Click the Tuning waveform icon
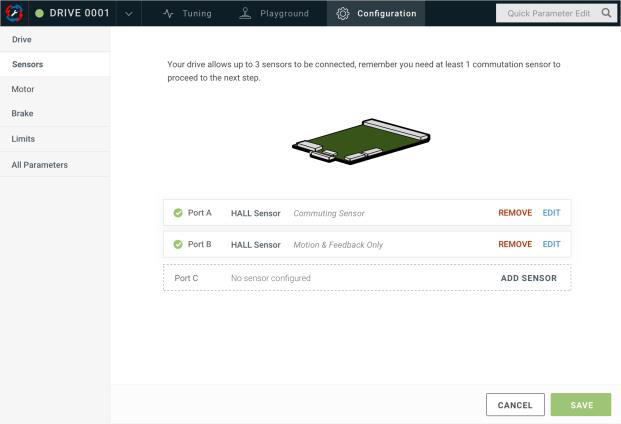Viewport: 621px width, 424px height. click(169, 14)
